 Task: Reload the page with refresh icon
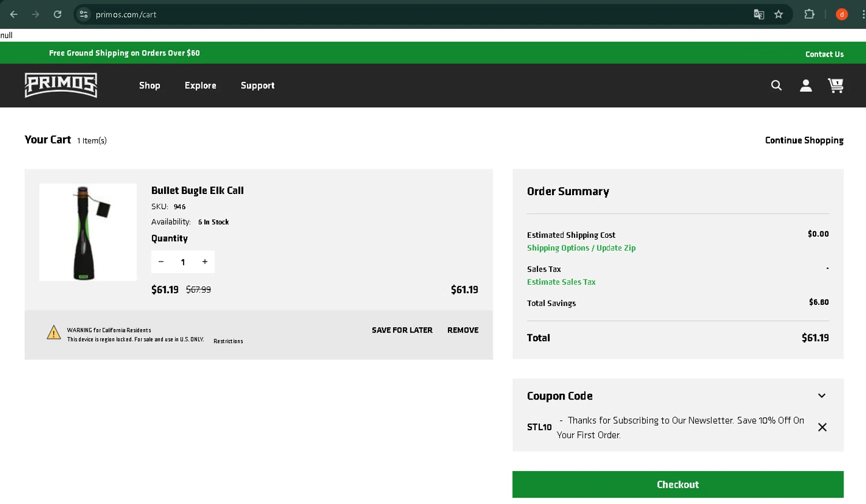pyautogui.click(x=58, y=14)
